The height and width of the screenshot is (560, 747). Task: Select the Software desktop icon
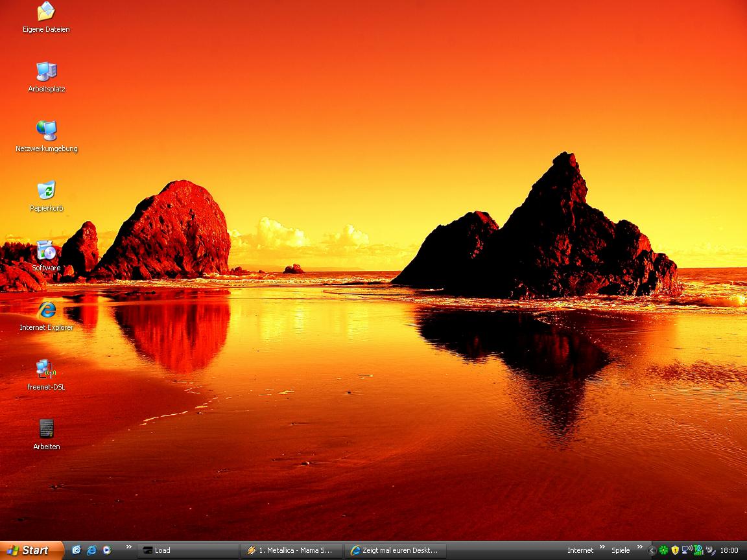(46, 255)
